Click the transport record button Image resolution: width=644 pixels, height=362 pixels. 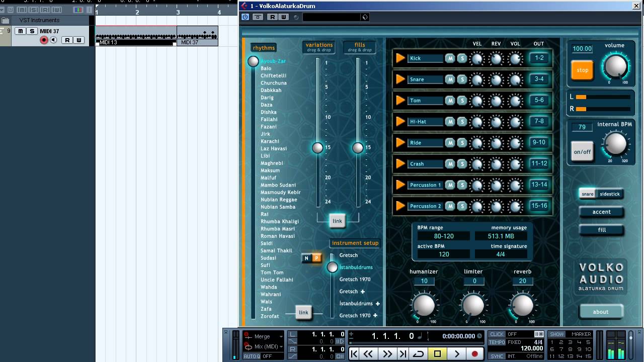tap(474, 354)
